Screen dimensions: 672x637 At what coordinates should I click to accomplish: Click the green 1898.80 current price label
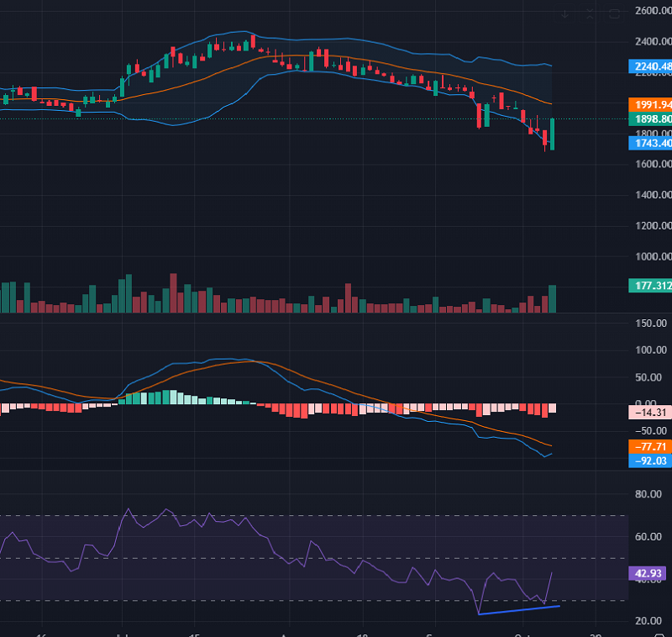(649, 119)
